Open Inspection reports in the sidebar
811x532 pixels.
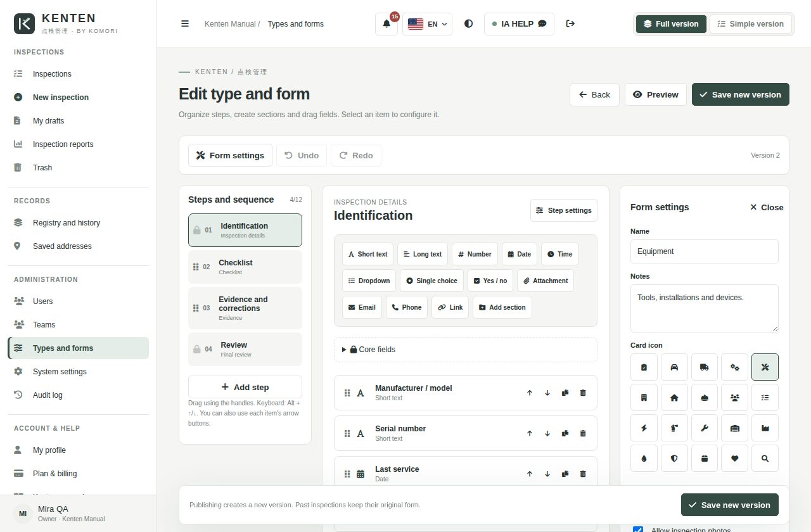click(x=78, y=144)
